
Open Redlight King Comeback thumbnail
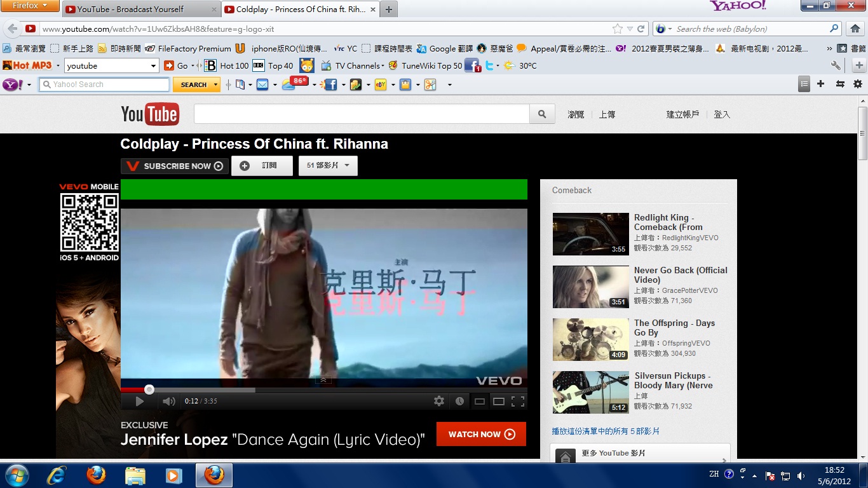coord(591,234)
